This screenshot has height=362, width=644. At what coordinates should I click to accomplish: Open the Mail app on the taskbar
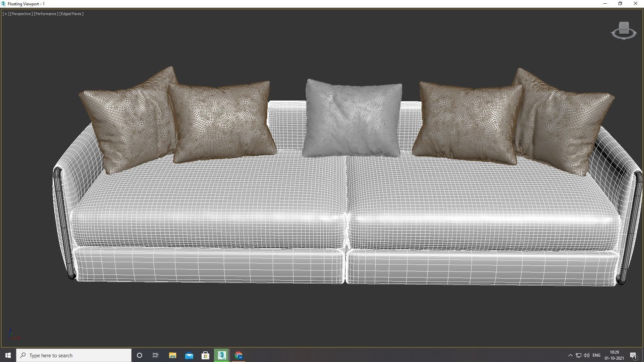189,355
